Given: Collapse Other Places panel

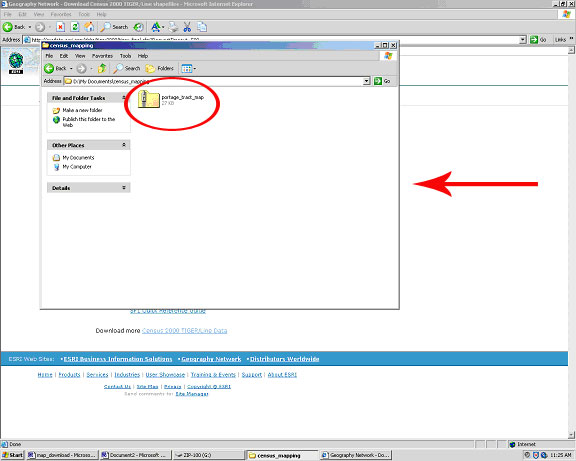Looking at the screenshot, I should [x=124, y=145].
